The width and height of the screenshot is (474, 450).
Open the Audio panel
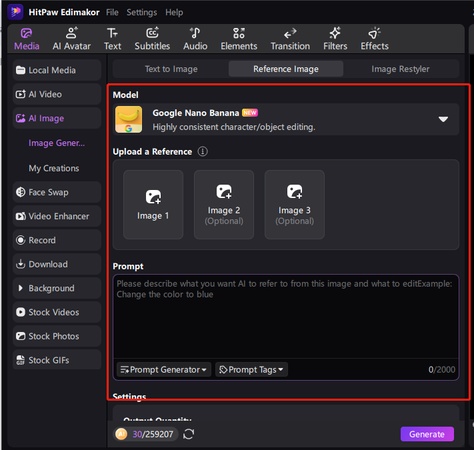(195, 39)
